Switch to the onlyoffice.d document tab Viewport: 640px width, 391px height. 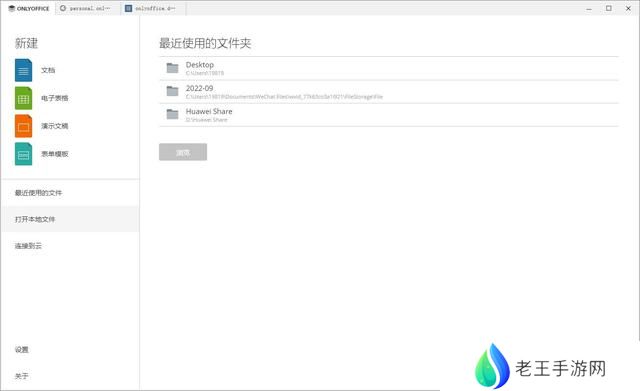tap(153, 8)
